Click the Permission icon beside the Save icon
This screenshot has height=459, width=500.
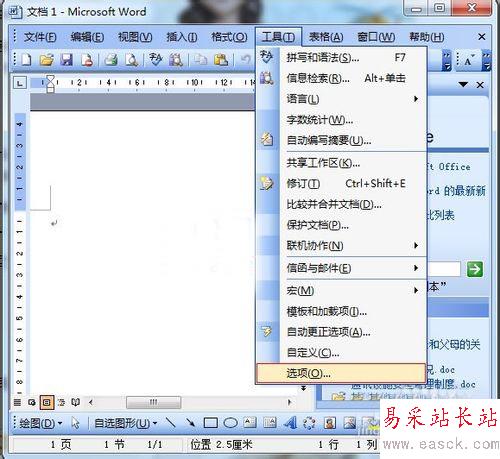pyautogui.click(x=87, y=60)
